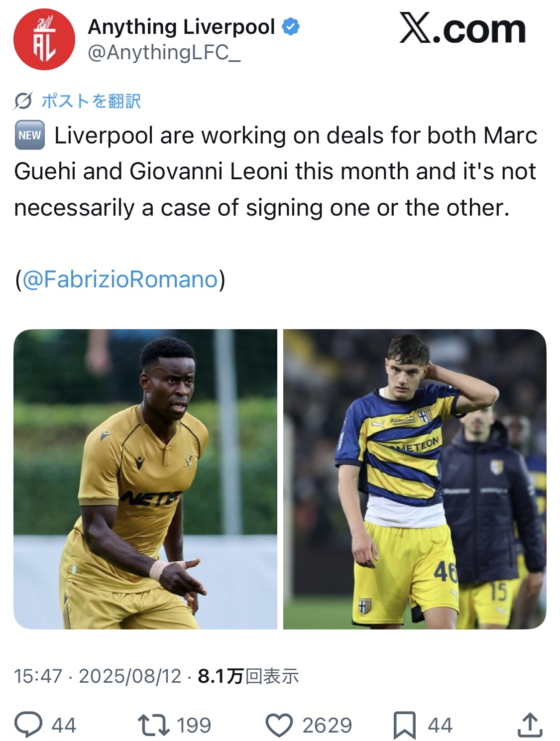Open the Anything Liverpool profile avatar

[44, 39]
